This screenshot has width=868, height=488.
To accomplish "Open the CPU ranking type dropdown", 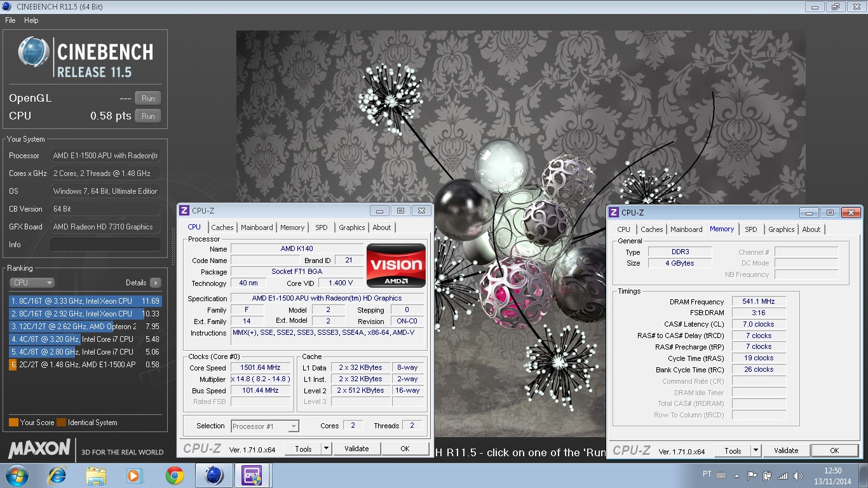I will coord(32,283).
